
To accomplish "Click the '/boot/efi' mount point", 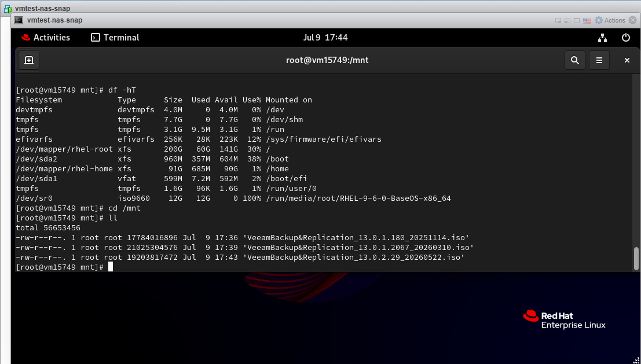I will pyautogui.click(x=286, y=178).
